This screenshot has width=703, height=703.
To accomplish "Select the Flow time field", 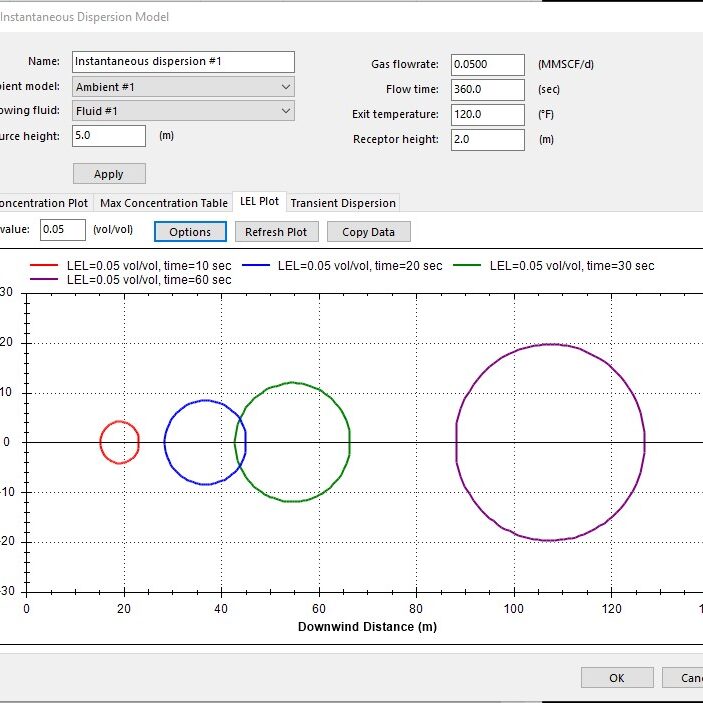I will click(487, 90).
